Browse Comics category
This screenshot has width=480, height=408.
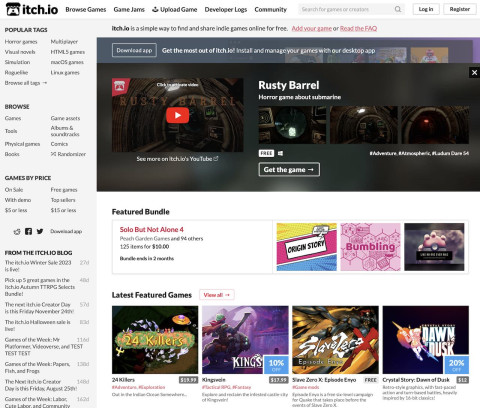(x=59, y=144)
